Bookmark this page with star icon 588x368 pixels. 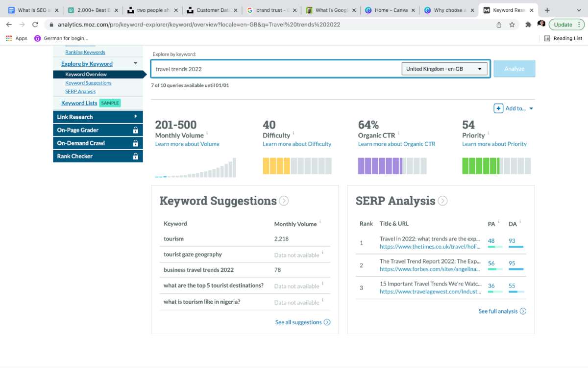click(x=512, y=25)
